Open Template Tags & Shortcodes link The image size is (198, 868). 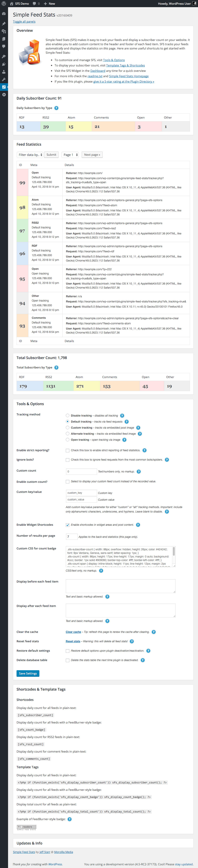point(126,65)
